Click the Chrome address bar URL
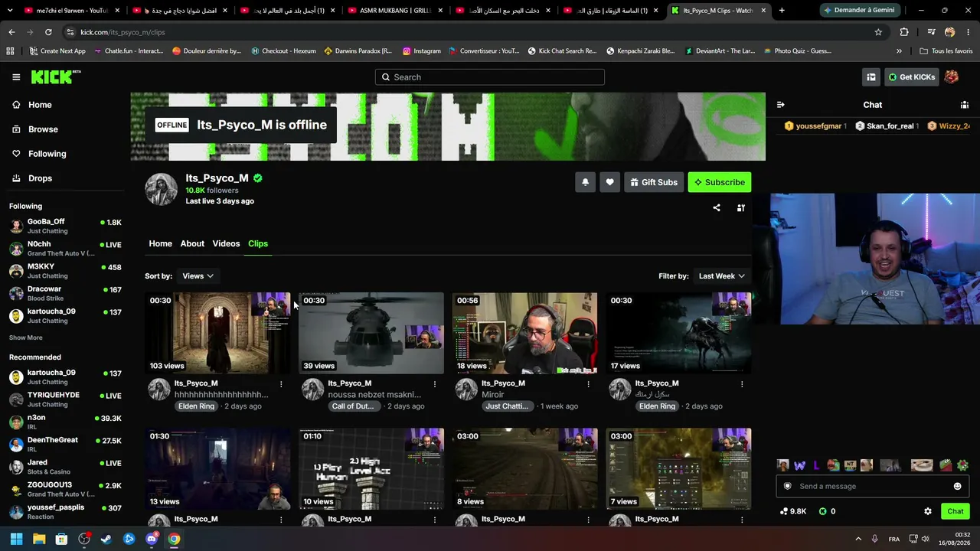 tap(122, 32)
